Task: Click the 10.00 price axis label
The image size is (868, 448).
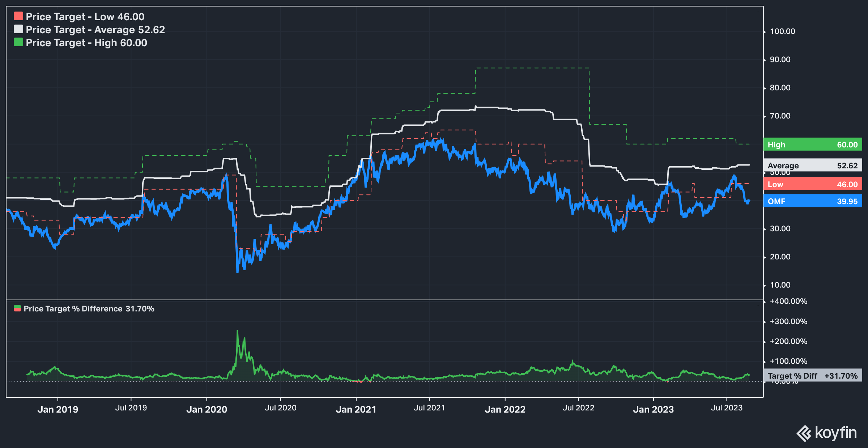Action: pyautogui.click(x=780, y=285)
